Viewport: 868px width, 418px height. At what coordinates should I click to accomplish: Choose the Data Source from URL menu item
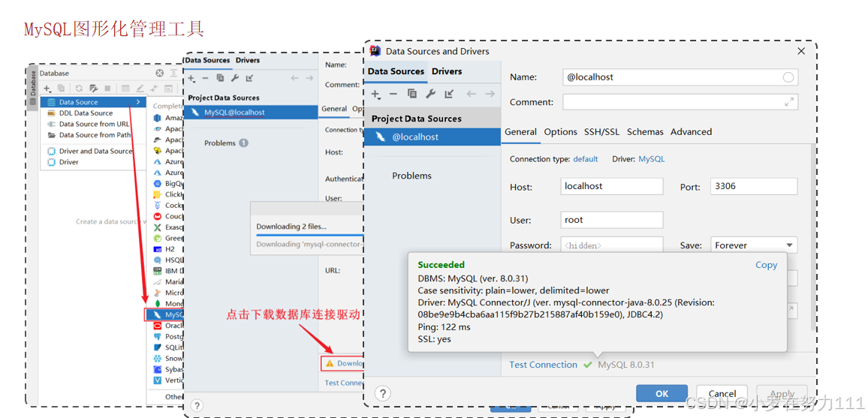point(94,124)
